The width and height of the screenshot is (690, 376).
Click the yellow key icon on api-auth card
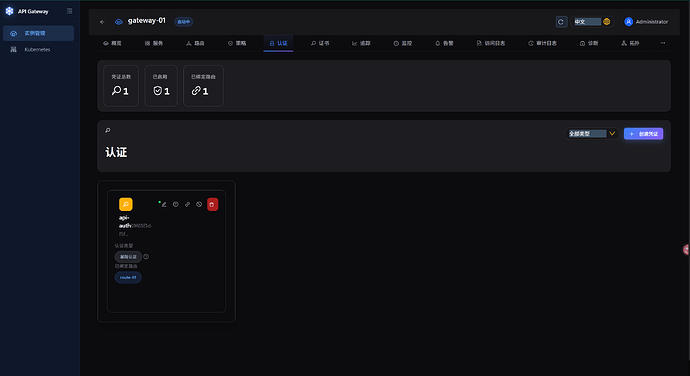pyautogui.click(x=125, y=204)
